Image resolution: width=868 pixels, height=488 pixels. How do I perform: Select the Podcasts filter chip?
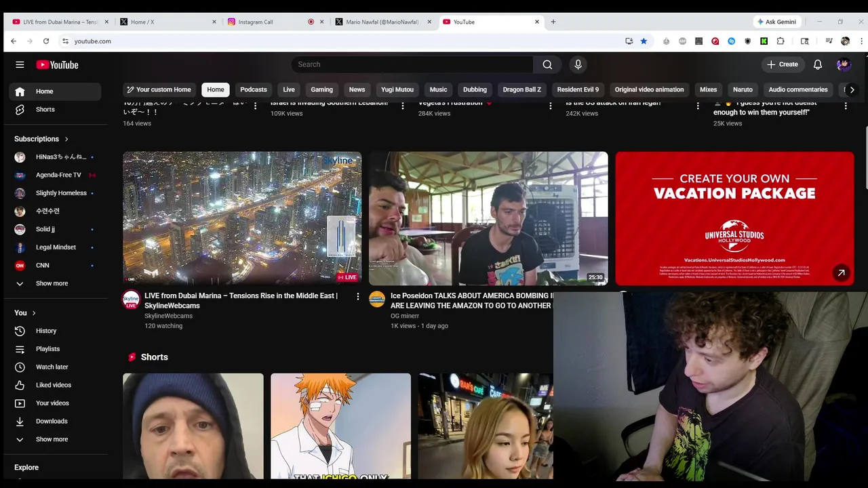254,89
